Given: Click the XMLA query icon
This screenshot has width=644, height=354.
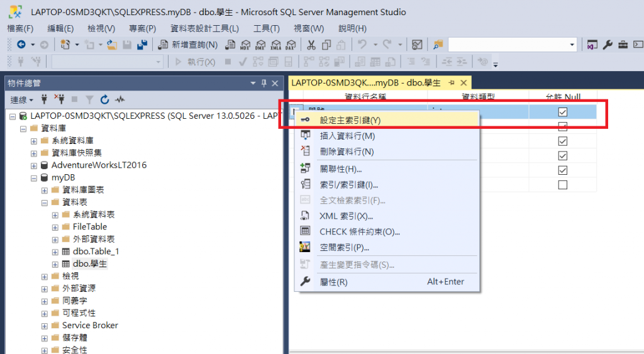Looking at the screenshot, I should (275, 45).
